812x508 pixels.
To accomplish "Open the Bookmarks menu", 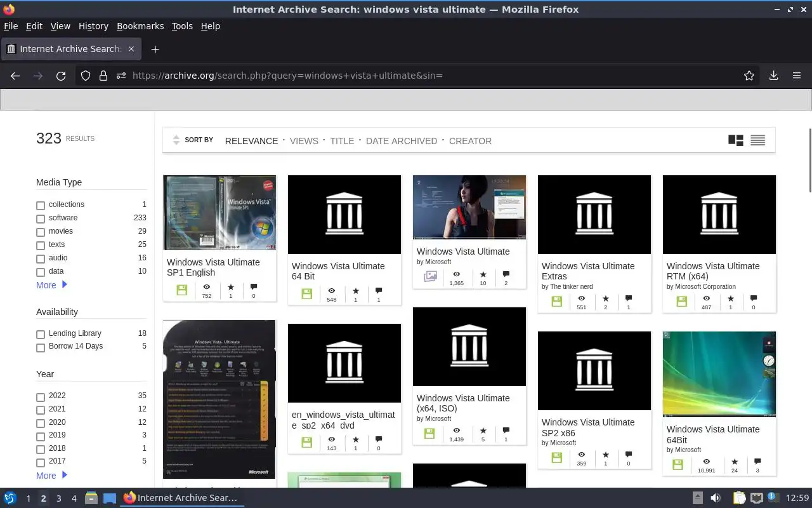I will pos(140,26).
